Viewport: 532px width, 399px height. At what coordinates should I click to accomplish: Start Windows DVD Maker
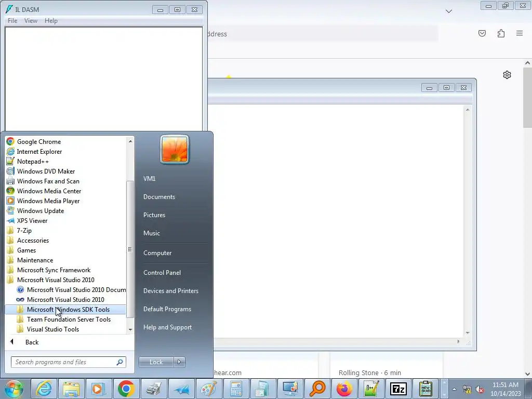pos(65,171)
